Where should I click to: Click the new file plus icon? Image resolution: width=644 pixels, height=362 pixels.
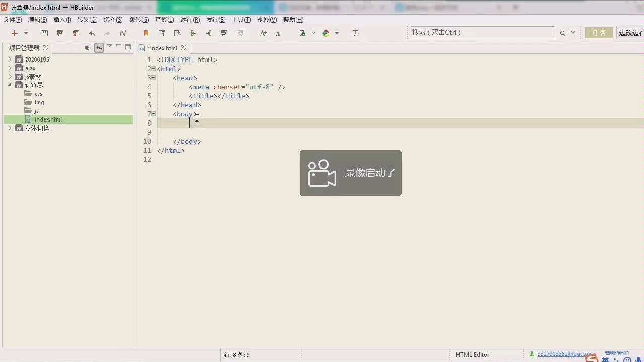pos(14,32)
